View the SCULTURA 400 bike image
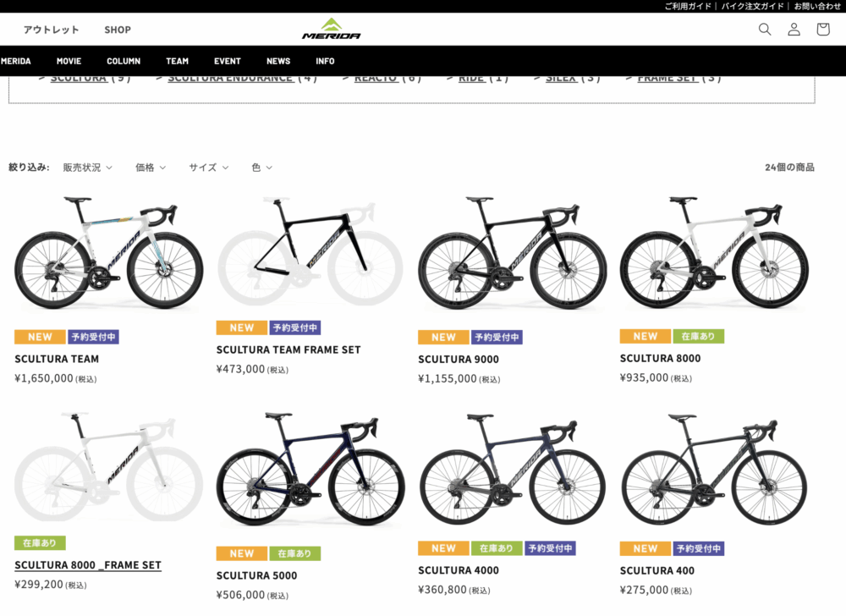The width and height of the screenshot is (846, 616). [x=714, y=470]
